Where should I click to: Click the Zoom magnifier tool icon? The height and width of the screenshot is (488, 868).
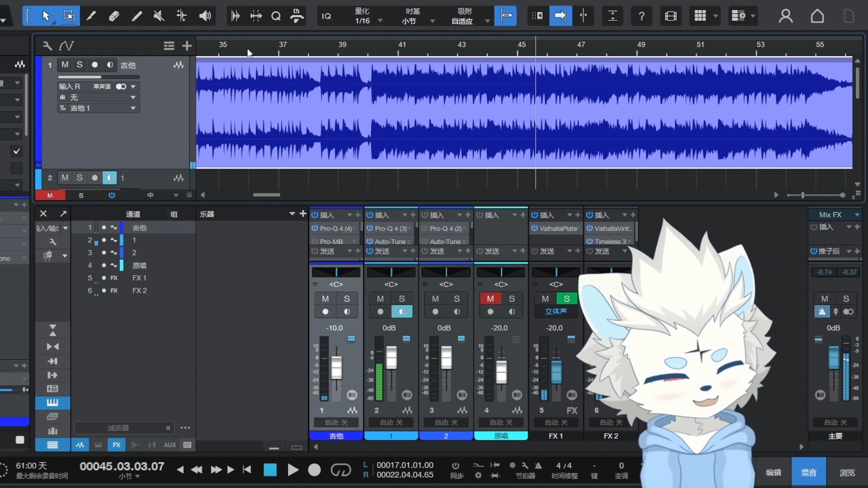click(x=276, y=16)
